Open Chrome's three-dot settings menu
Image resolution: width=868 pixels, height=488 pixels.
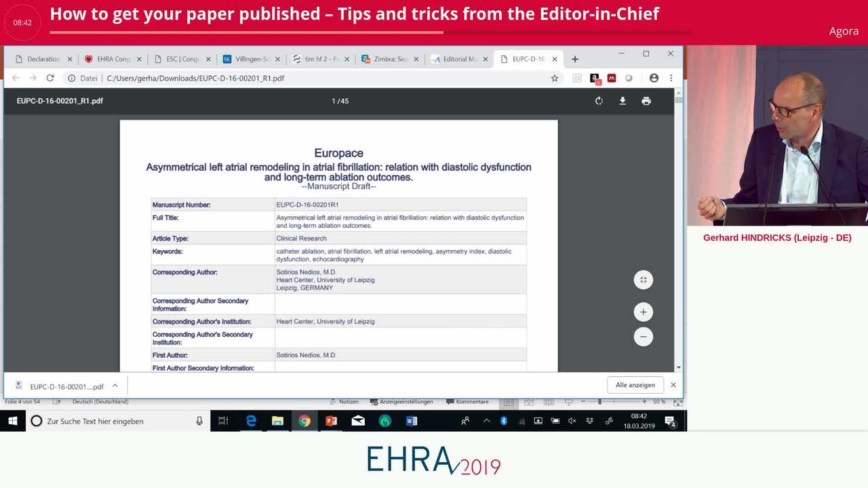pos(671,78)
